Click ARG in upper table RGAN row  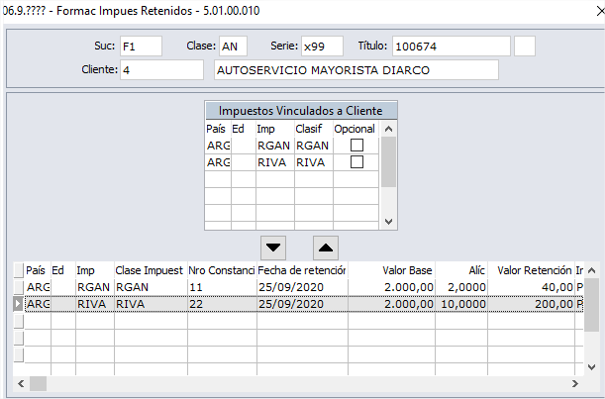coord(218,145)
